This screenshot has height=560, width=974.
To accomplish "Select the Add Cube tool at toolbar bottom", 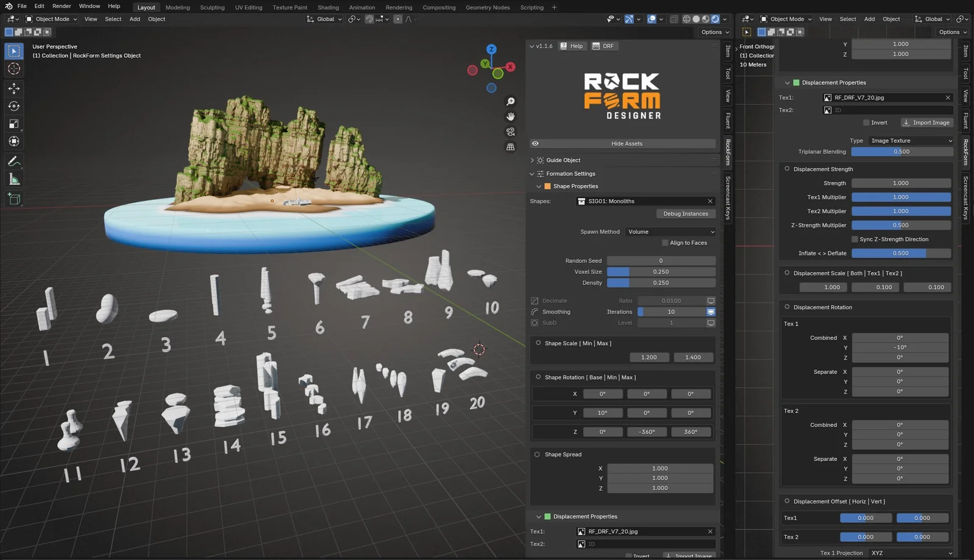I will coord(14,198).
